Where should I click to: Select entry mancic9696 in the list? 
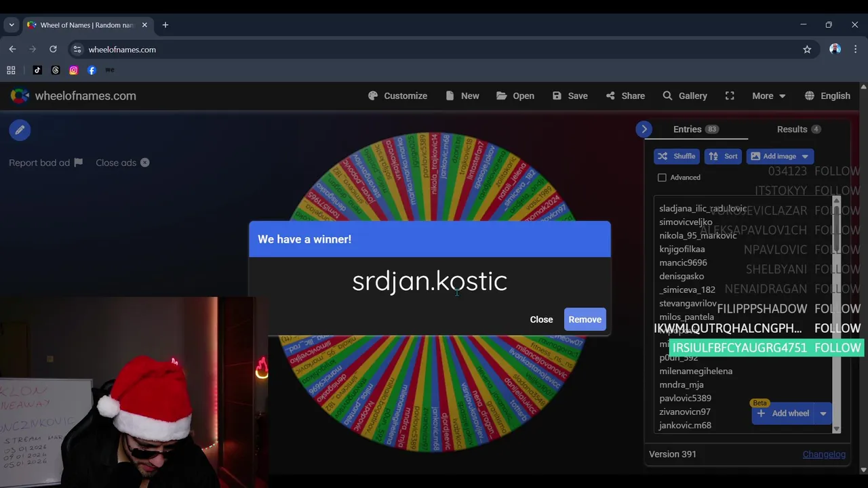click(x=683, y=262)
